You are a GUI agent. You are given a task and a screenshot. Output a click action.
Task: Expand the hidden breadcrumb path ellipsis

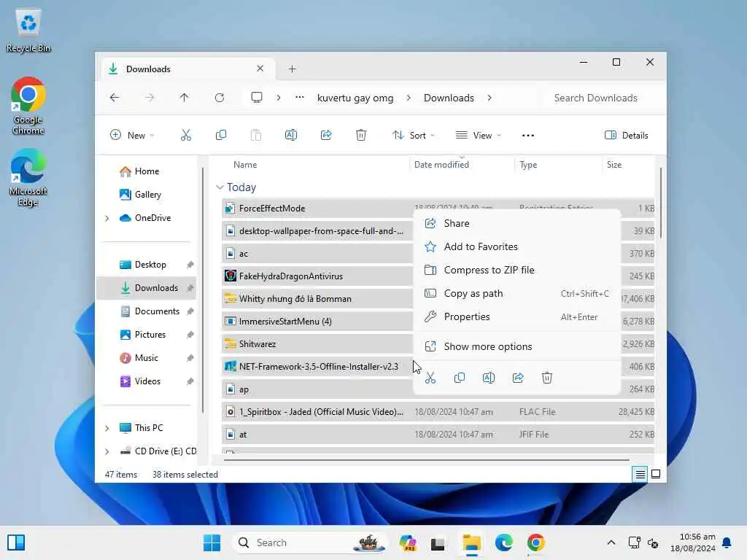[299, 98]
